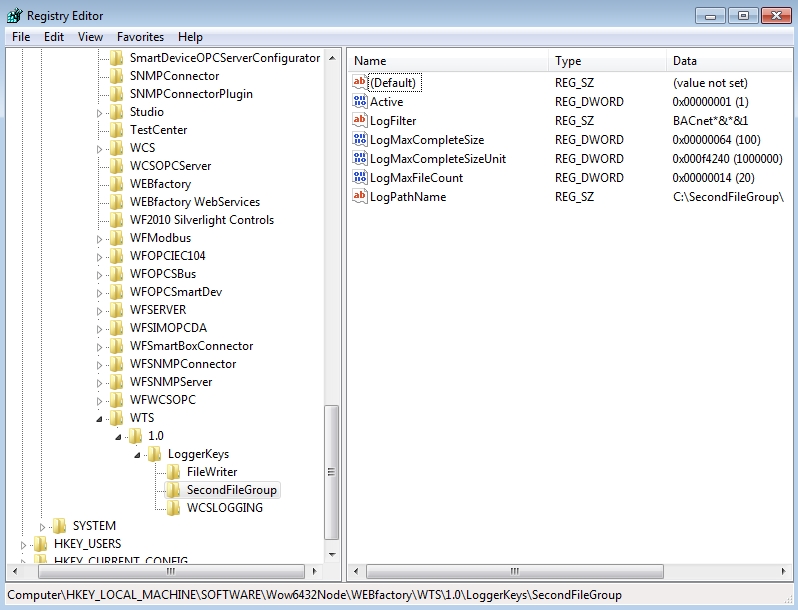Image resolution: width=798 pixels, height=610 pixels.
Task: Click the (Default) value string icon
Action: tap(360, 82)
